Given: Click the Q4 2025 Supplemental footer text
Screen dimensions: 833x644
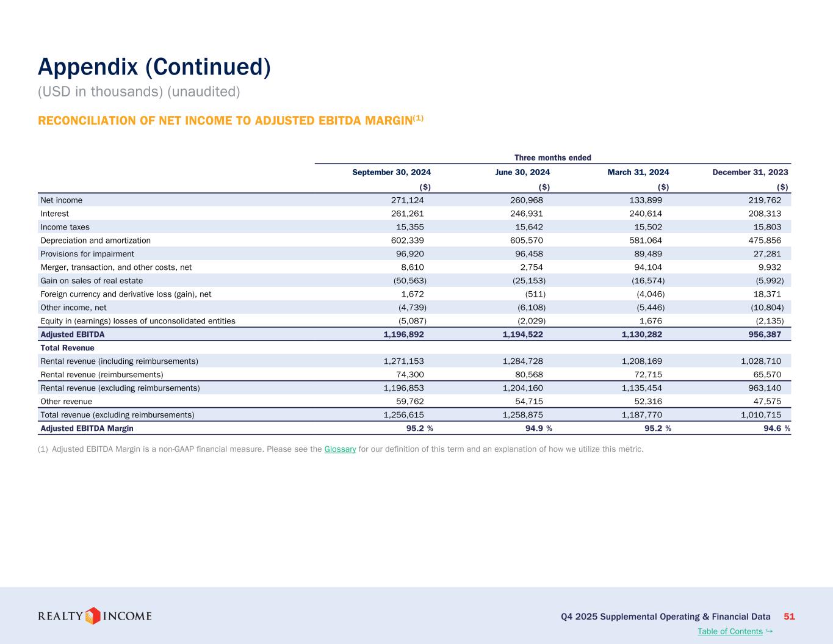Looking at the screenshot, I should coord(665,617).
